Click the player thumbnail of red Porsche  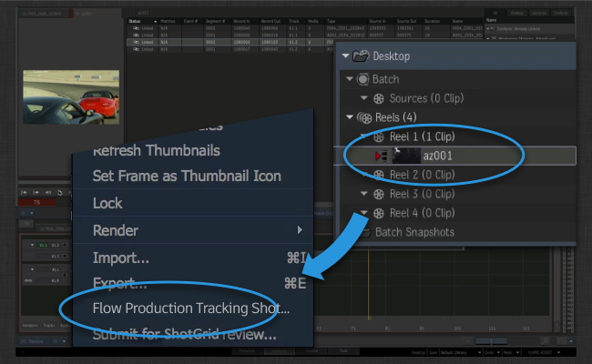(71, 97)
